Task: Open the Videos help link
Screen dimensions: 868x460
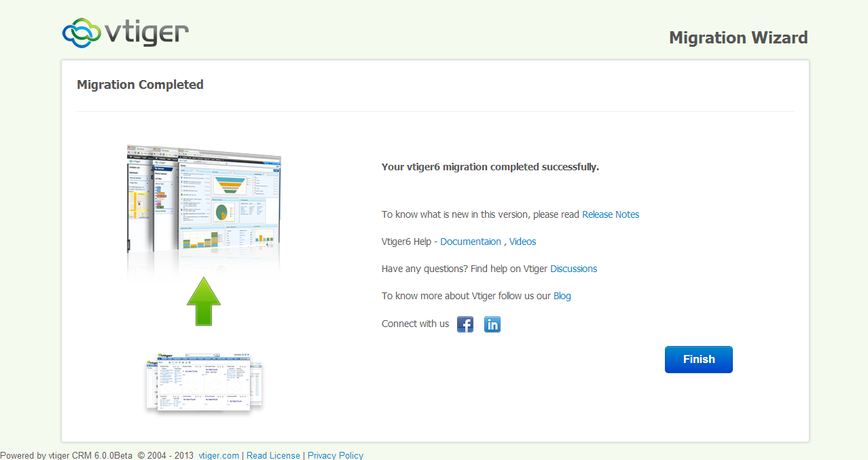Action: pos(522,242)
